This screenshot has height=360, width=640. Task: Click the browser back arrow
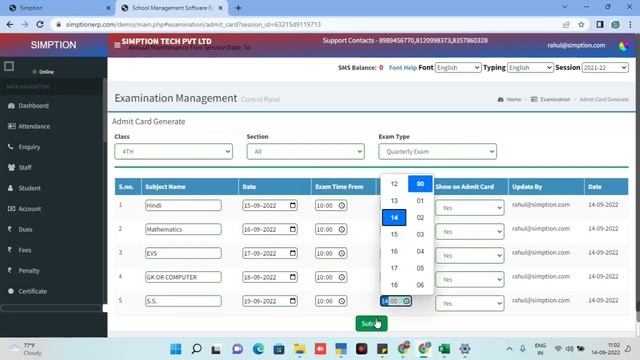click(10, 24)
